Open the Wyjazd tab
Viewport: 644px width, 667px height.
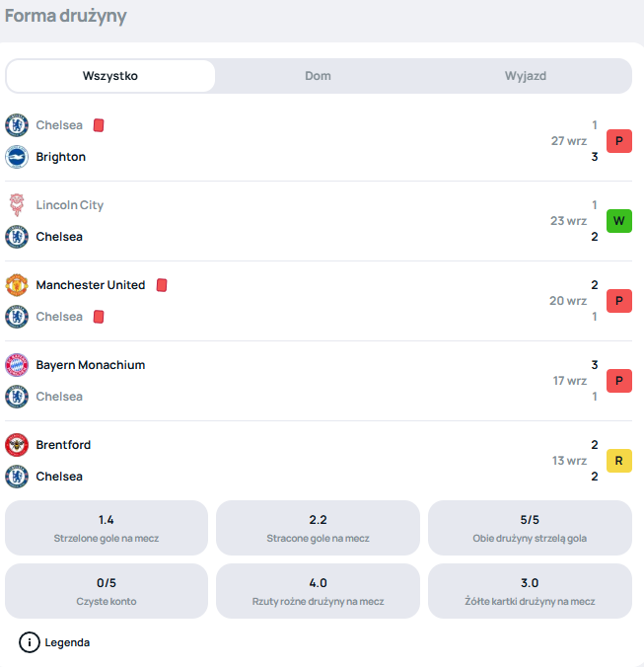click(x=526, y=76)
